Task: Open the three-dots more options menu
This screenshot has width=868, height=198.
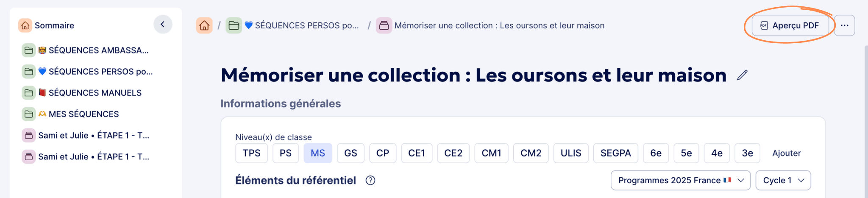Action: tap(844, 25)
